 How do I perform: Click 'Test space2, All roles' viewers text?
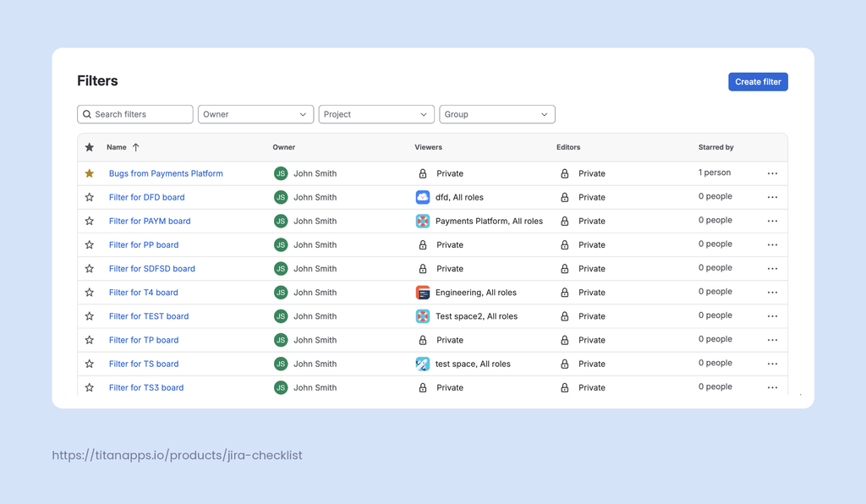pos(477,315)
